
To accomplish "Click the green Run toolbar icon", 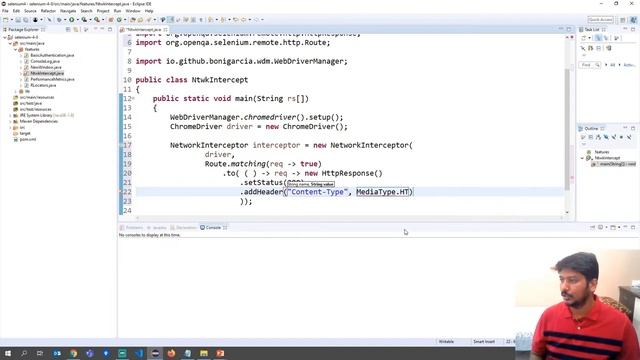I will tap(72, 20).
